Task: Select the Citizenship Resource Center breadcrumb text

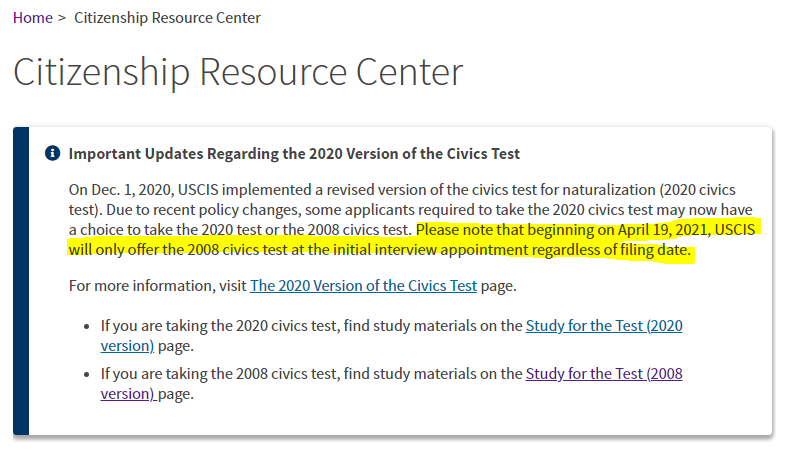Action: coord(167,18)
